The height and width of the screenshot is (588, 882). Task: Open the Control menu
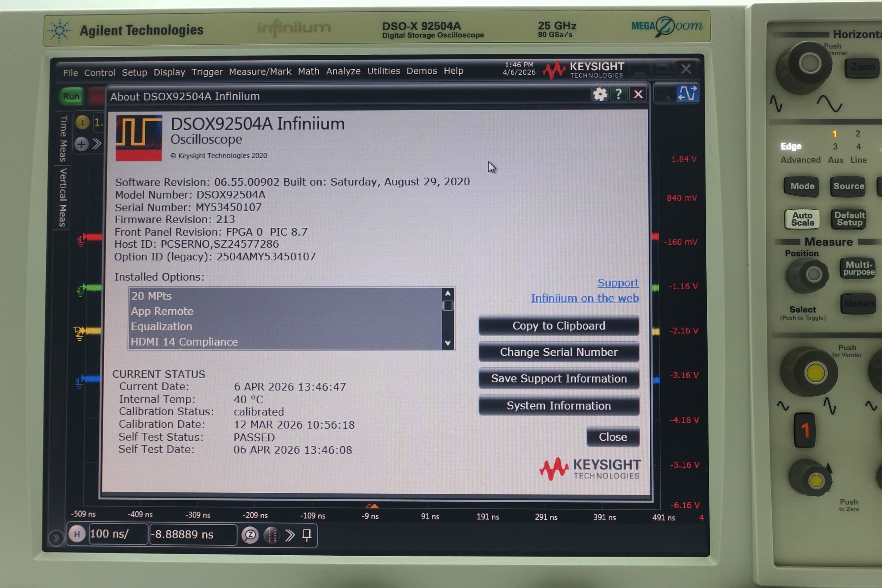(99, 72)
